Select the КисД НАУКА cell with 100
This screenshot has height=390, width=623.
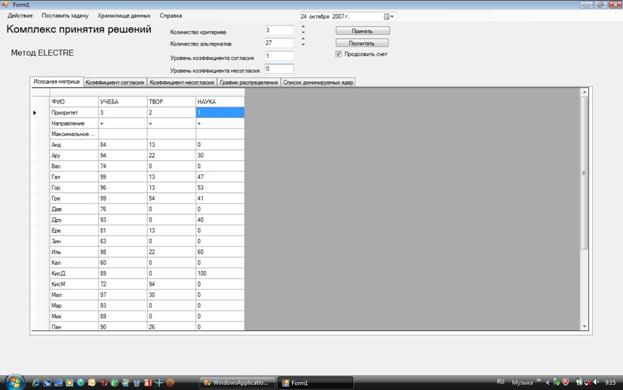(x=220, y=274)
